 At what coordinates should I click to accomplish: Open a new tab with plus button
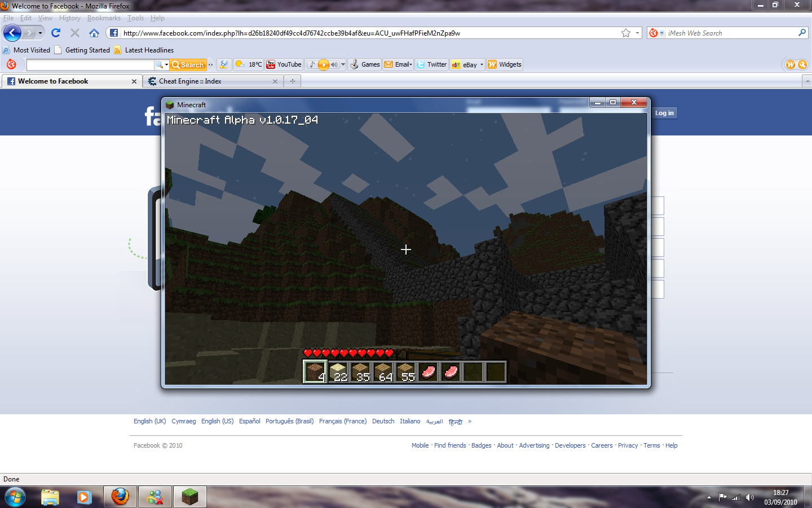[292, 81]
